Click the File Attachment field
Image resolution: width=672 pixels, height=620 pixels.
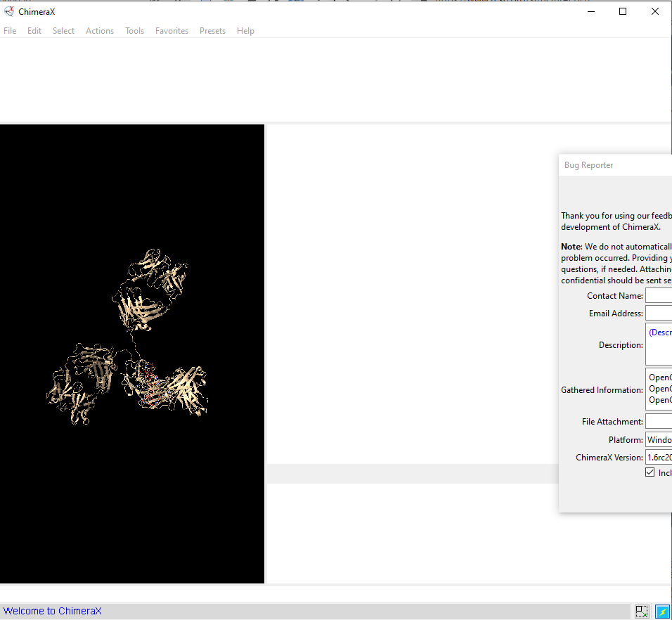click(659, 422)
